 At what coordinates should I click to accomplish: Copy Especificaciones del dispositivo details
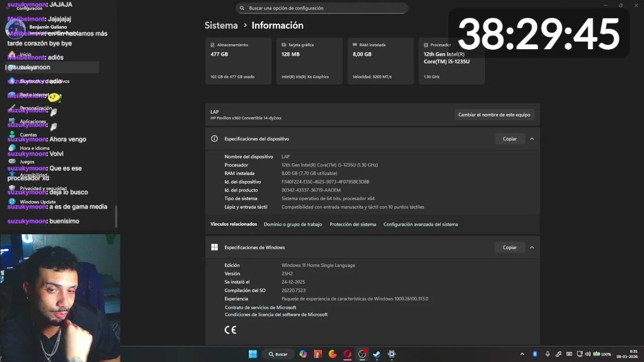[x=510, y=139]
